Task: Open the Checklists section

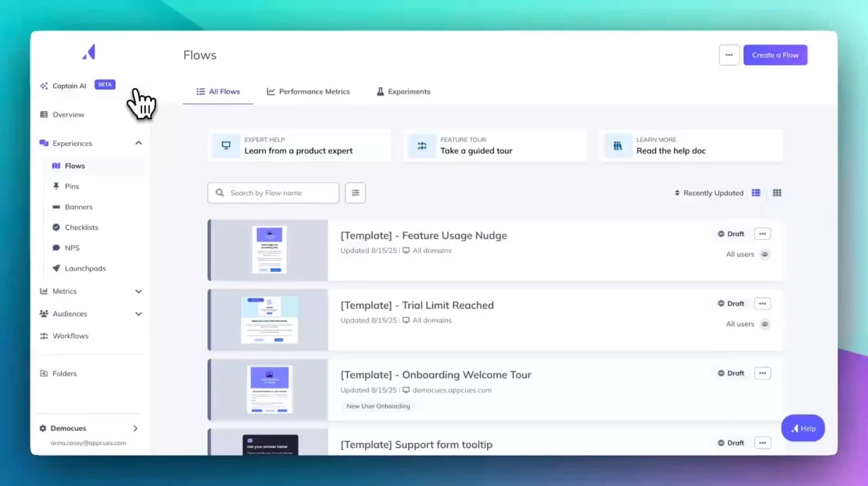Action: click(56, 227)
